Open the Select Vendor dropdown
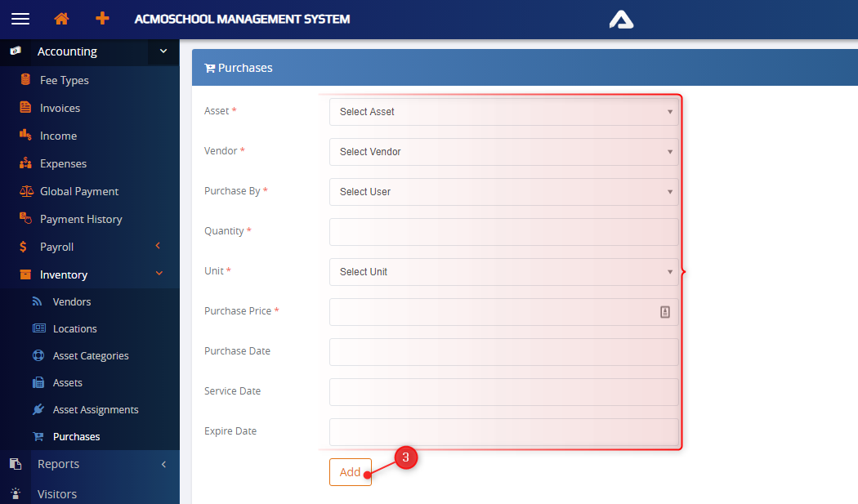This screenshot has width=858, height=504. 503,152
